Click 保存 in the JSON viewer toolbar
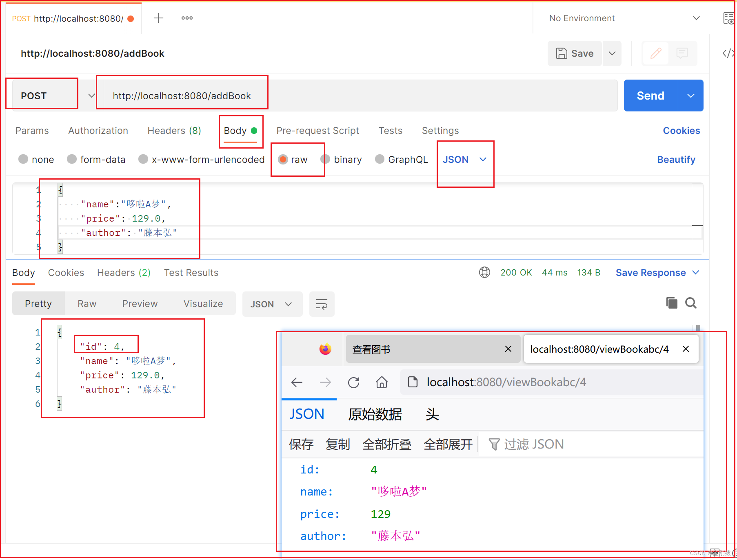This screenshot has height=560, width=737. pos(301,444)
